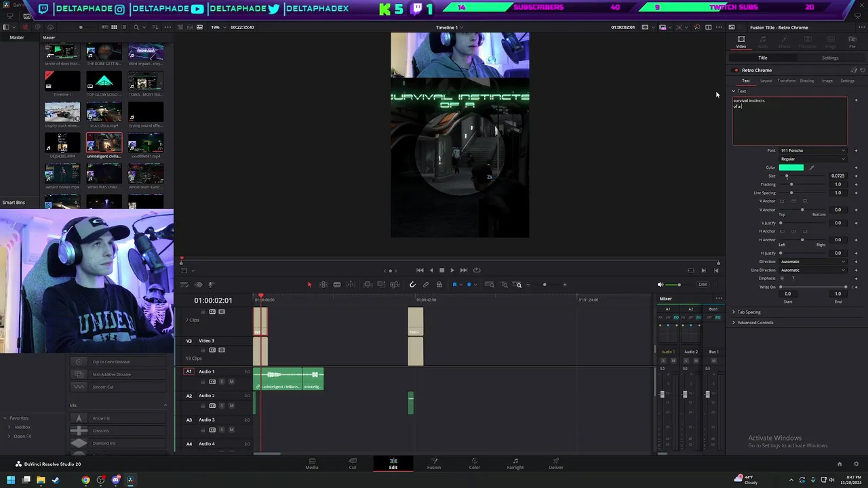Open Retro Chrome in Fusion wand icon
Viewport: 868px width, 488px height.
click(x=854, y=70)
